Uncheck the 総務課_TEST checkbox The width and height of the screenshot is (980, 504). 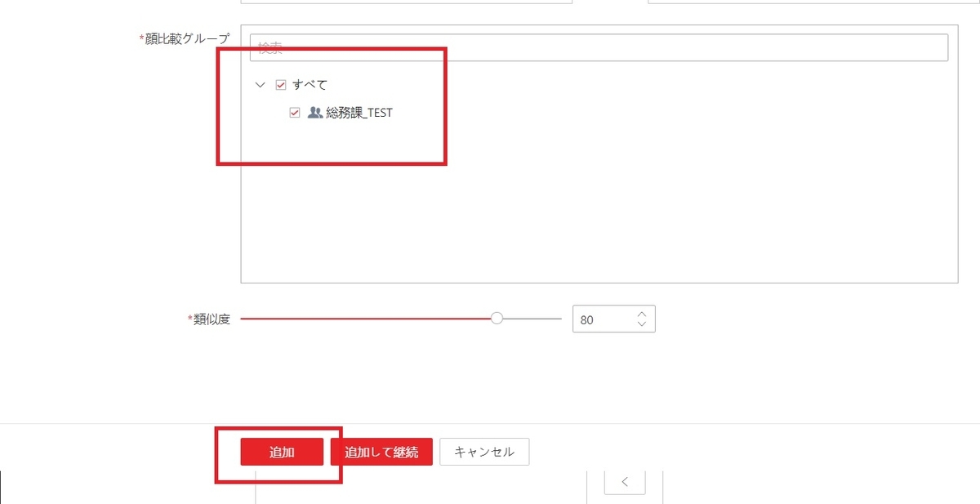click(295, 114)
